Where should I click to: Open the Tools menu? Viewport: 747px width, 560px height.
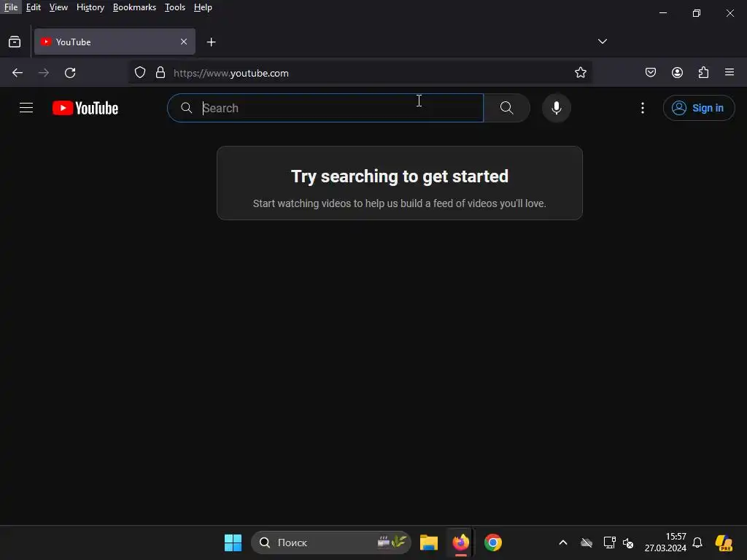175,7
